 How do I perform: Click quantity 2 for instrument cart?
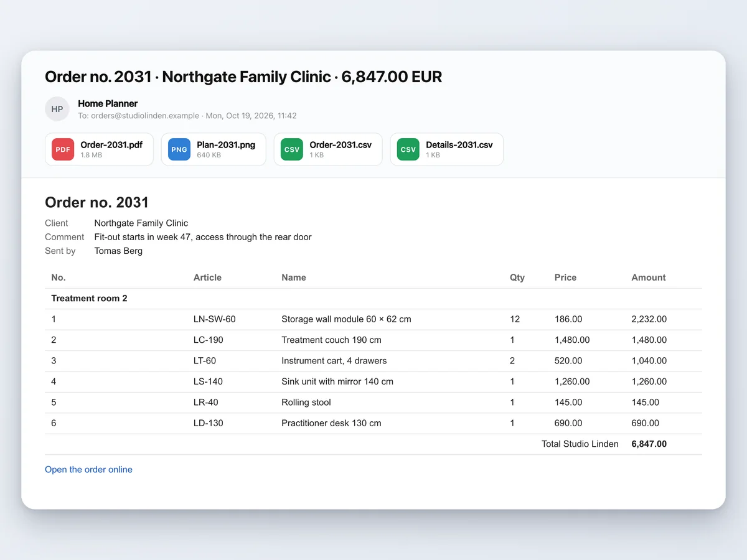point(512,361)
